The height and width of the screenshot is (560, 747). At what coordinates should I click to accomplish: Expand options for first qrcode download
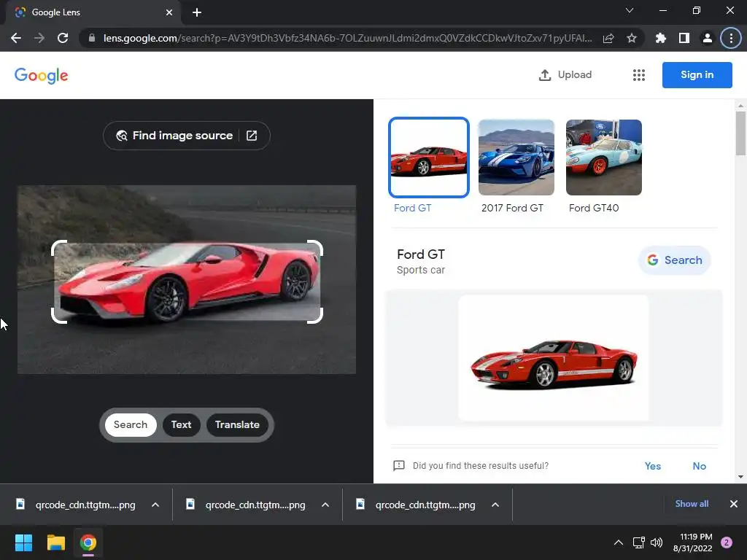[x=155, y=505]
